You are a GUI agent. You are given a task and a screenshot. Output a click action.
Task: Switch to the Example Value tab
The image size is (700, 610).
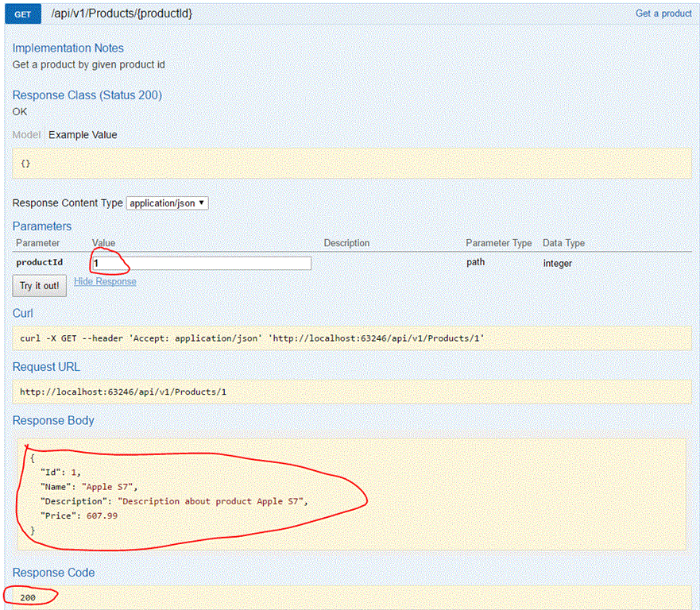(x=82, y=134)
